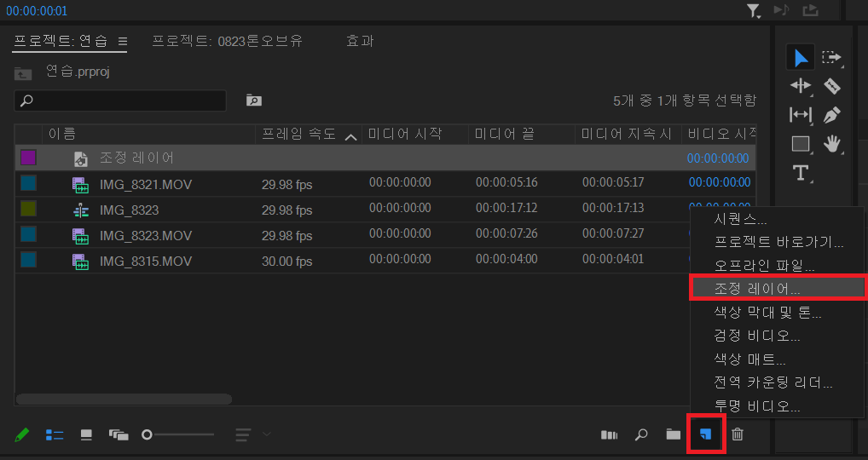
Task: Click the New Item icon
Action: (705, 434)
